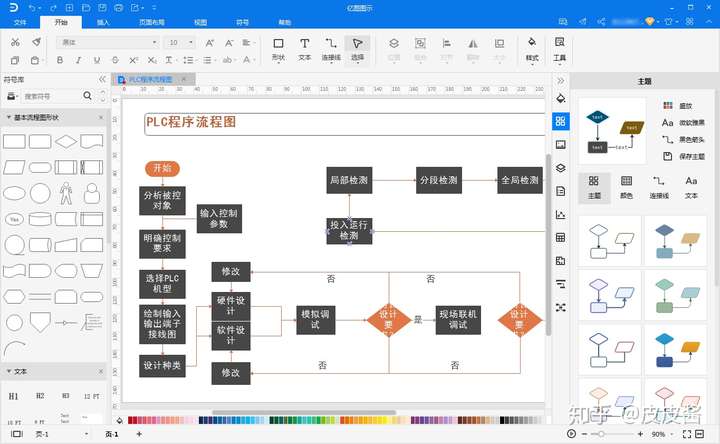The height and width of the screenshot is (444, 720).
Task: Select the Format Painter brush icon
Action: click(36, 42)
